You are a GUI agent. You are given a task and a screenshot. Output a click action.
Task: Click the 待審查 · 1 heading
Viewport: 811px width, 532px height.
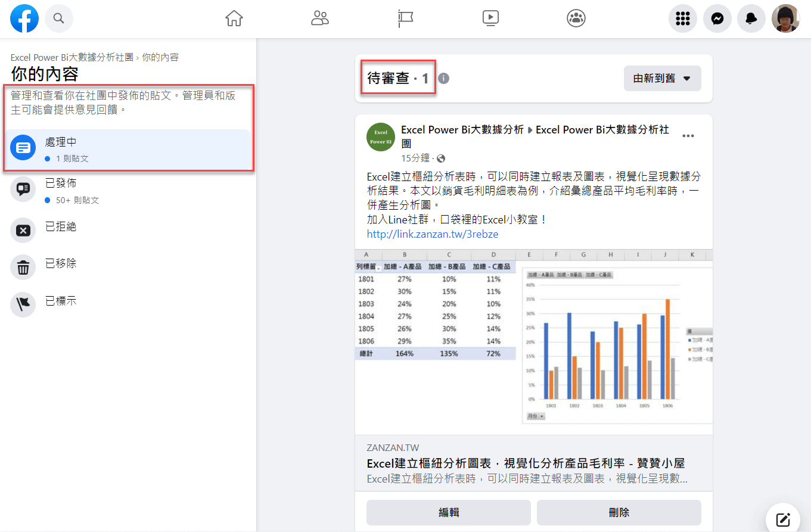[x=398, y=78]
